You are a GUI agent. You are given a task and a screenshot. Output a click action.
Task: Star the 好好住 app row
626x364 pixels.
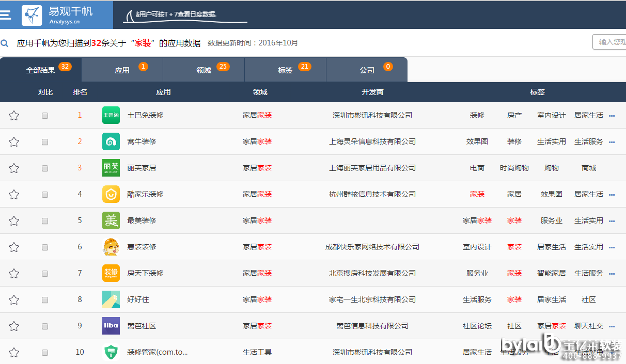[14, 300]
